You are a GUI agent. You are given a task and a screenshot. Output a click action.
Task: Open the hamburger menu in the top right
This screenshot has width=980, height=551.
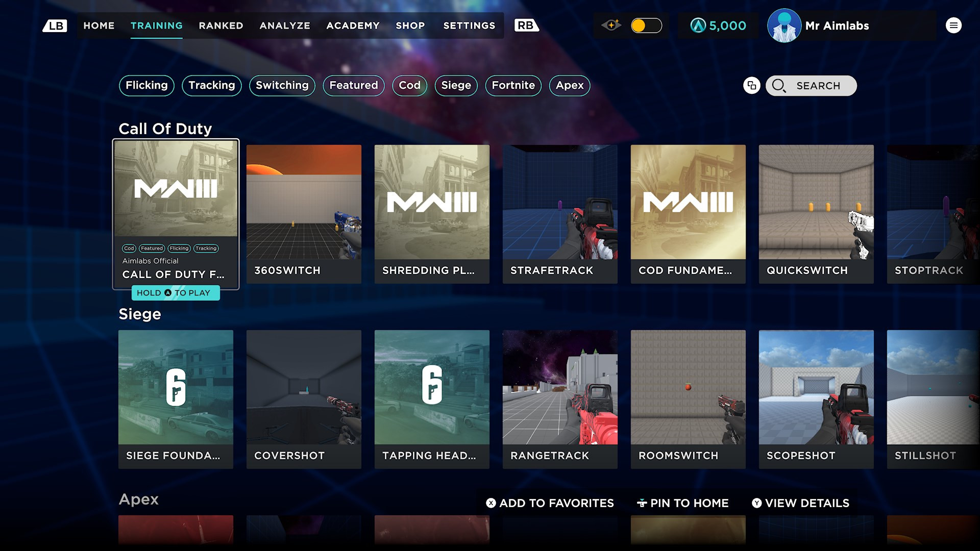point(953,25)
